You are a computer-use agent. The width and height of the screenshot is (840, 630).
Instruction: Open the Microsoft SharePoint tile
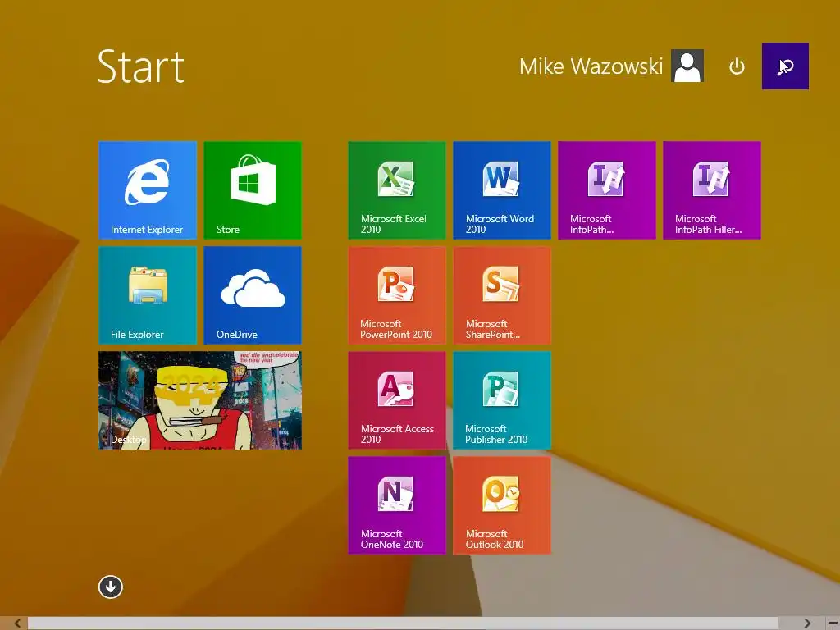(x=502, y=295)
